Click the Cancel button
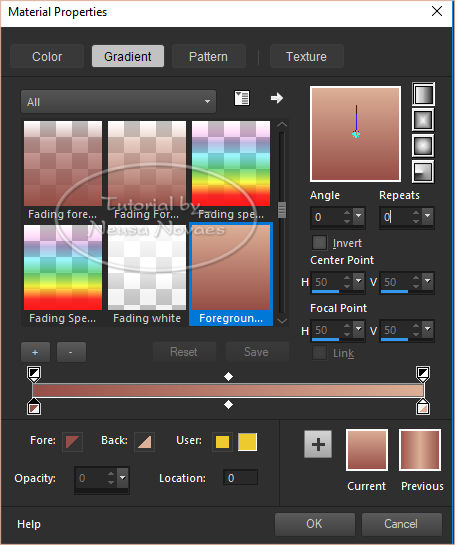 (401, 524)
